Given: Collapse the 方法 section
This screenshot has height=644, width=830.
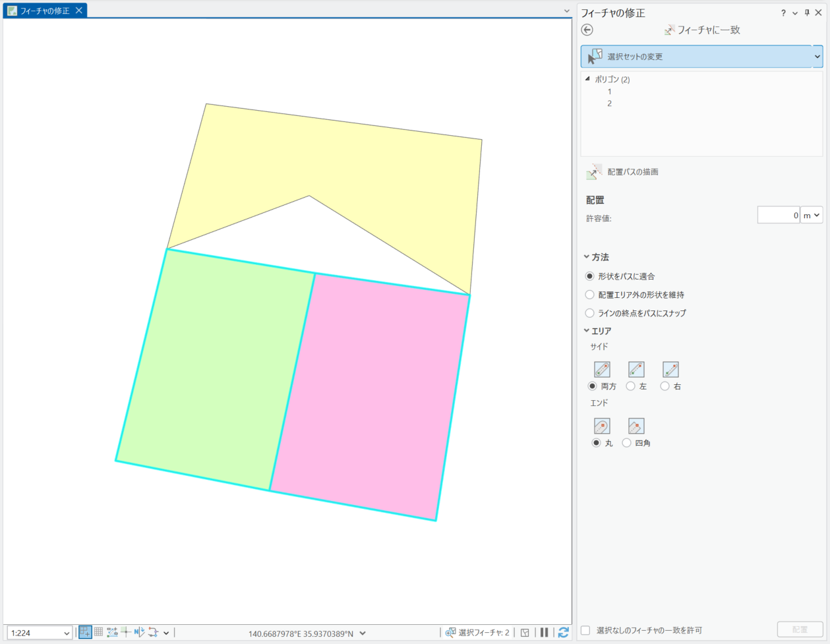Looking at the screenshot, I should pos(587,257).
